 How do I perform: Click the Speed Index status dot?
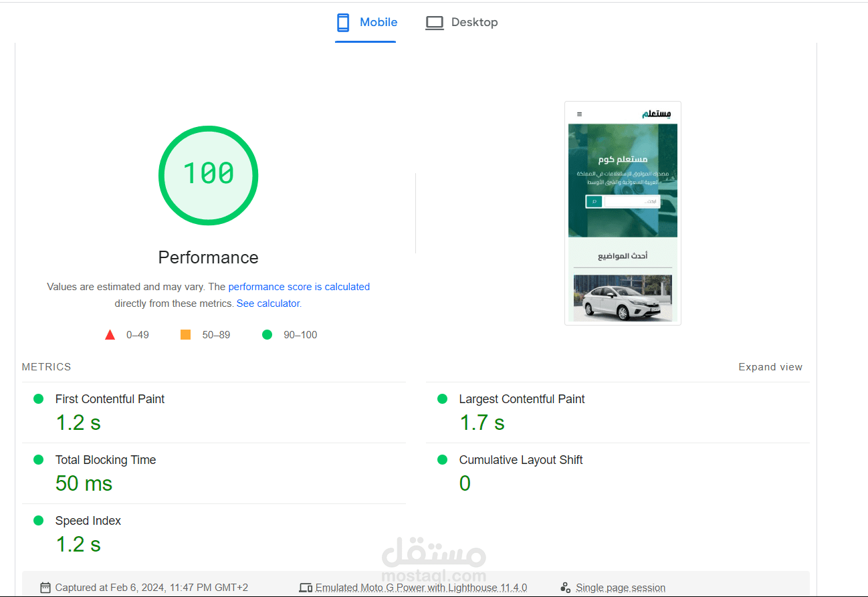click(39, 521)
